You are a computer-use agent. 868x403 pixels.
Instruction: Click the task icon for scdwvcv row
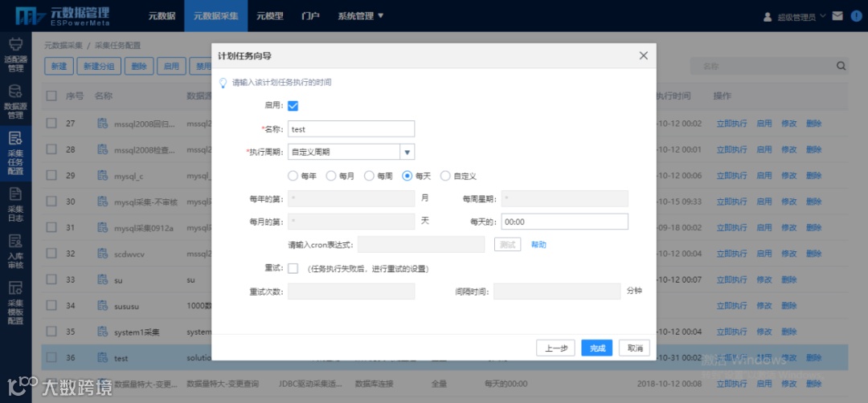click(102, 253)
